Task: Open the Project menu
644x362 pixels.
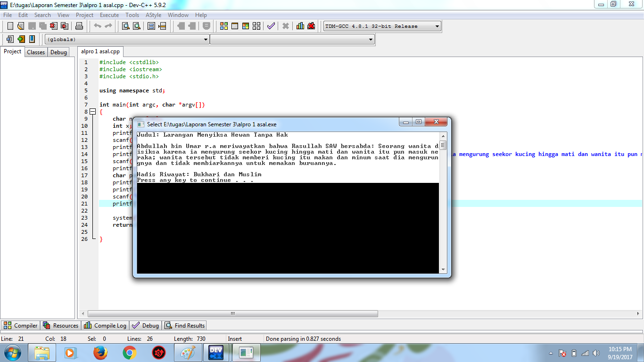Action: coord(85,15)
